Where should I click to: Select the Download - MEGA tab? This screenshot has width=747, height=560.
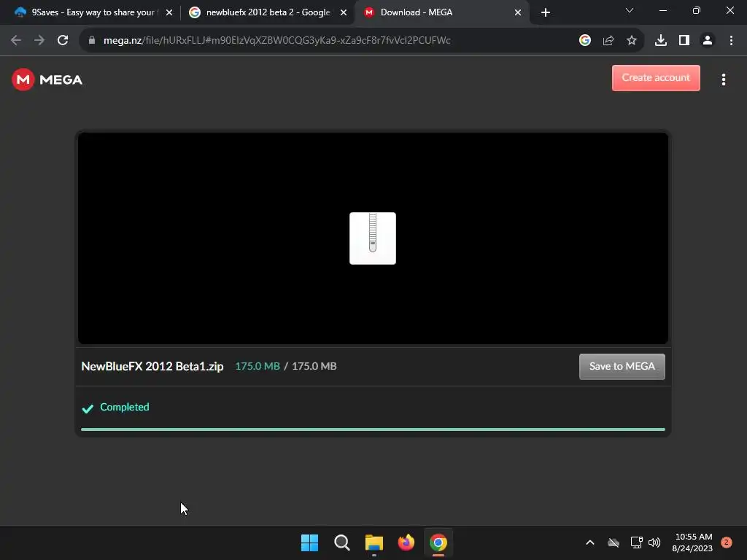pos(442,12)
